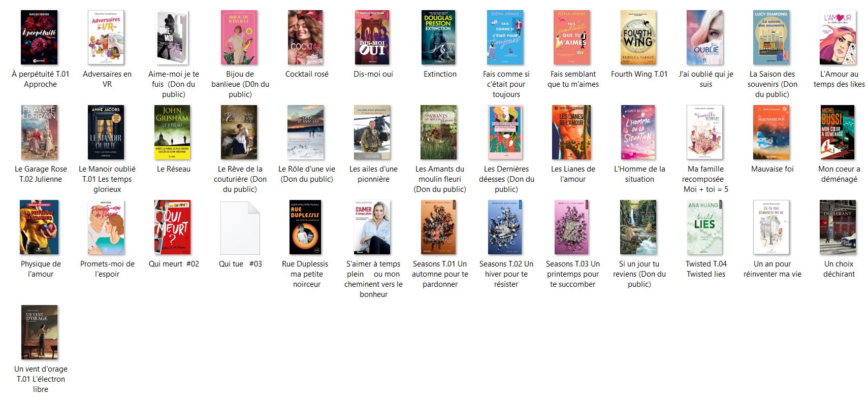This screenshot has height=401, width=868.
Task: Select L'Amour au temps des likes cover
Action: tap(838, 38)
